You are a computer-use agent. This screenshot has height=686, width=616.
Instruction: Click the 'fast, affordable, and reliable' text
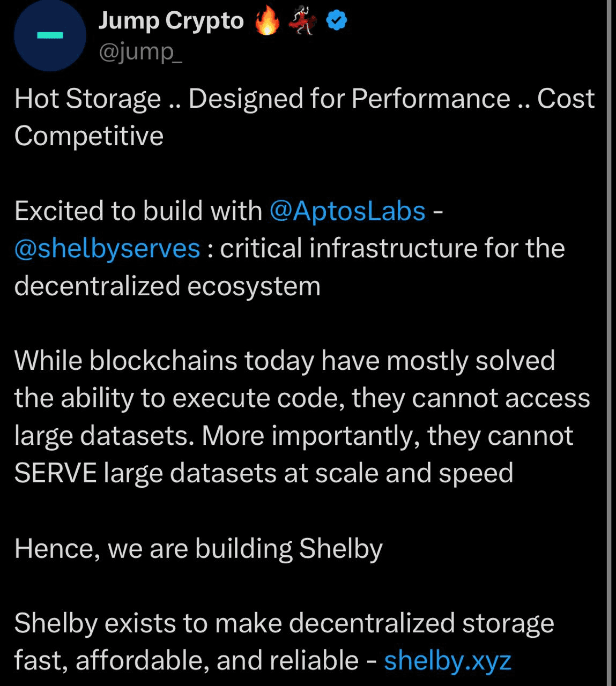[x=186, y=660]
